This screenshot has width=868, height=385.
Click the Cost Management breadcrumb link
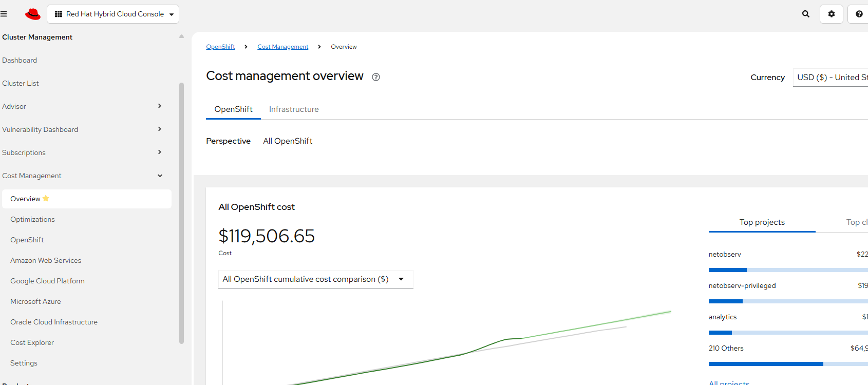click(283, 47)
